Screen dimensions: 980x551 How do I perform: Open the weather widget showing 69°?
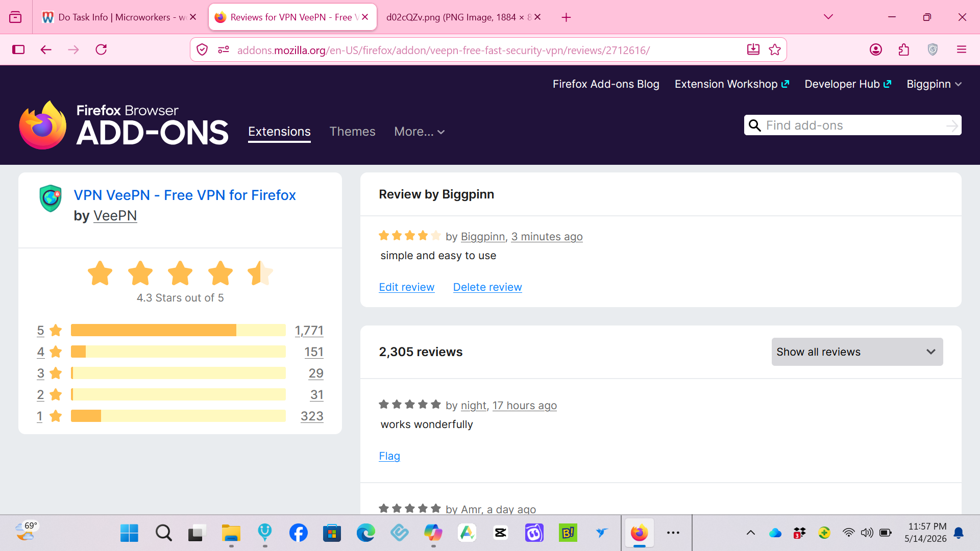[x=26, y=532]
